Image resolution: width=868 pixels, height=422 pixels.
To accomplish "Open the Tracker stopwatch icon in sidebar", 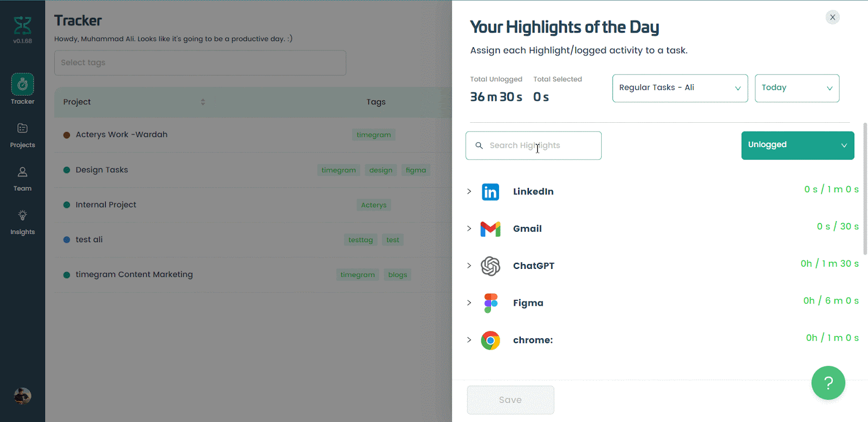I will coord(22,84).
